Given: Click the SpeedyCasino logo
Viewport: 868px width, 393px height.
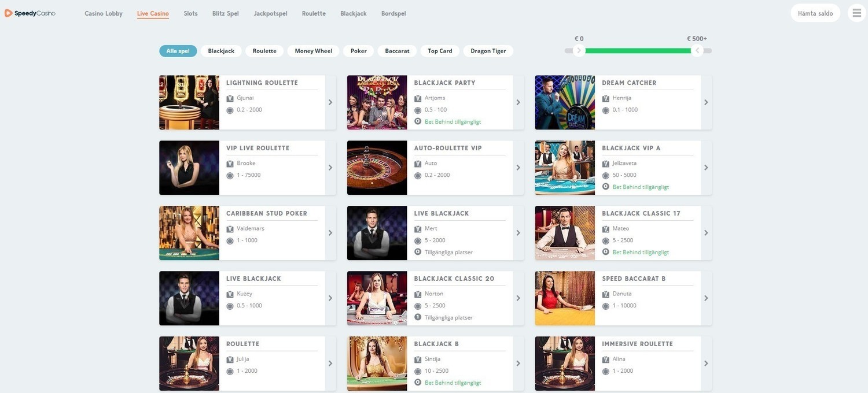Looking at the screenshot, I should click(30, 13).
